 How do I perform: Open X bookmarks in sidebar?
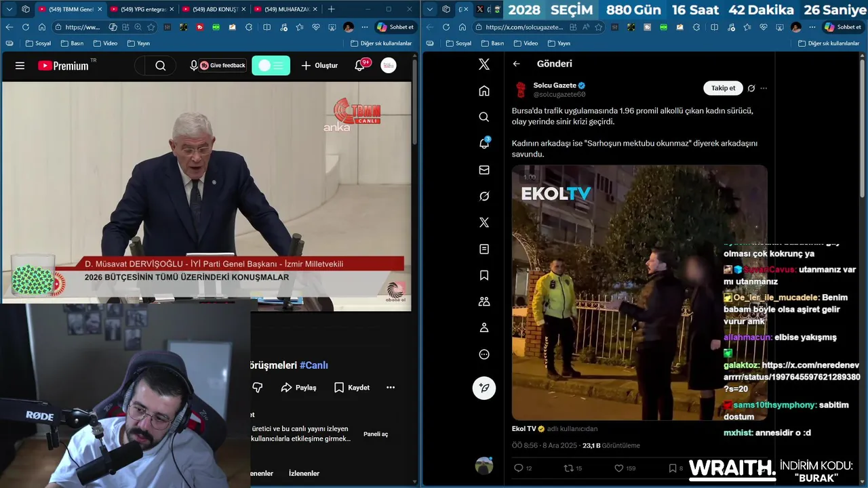[x=484, y=275]
